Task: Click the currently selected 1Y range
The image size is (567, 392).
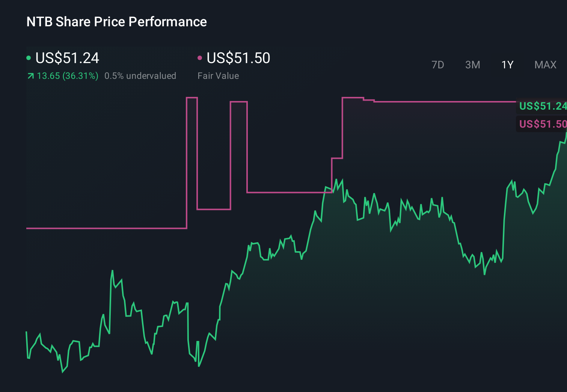Action: pyautogui.click(x=507, y=65)
